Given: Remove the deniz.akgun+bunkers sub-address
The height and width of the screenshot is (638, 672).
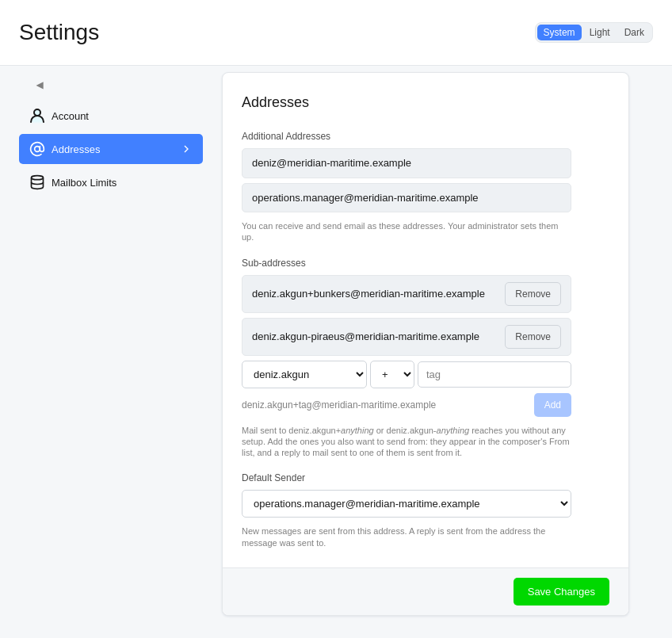Looking at the screenshot, I should pos(533,294).
